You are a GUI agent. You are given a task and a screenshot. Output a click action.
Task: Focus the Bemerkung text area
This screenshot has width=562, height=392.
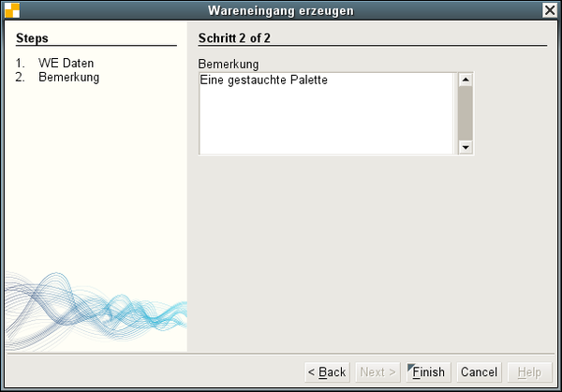[327, 113]
